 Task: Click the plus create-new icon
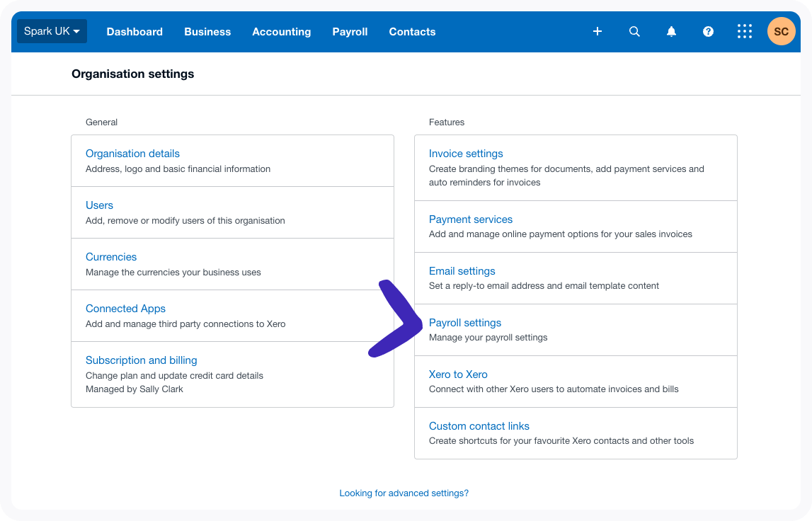point(597,32)
